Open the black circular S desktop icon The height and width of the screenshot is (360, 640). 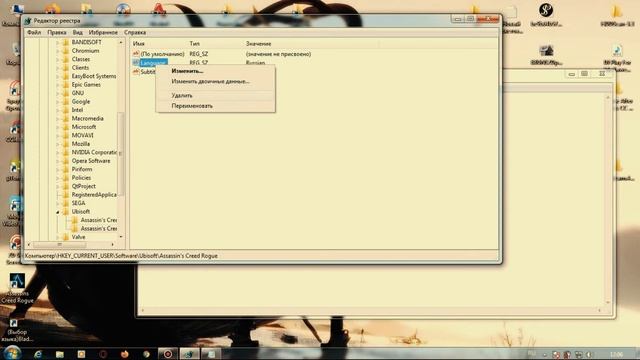546,14
